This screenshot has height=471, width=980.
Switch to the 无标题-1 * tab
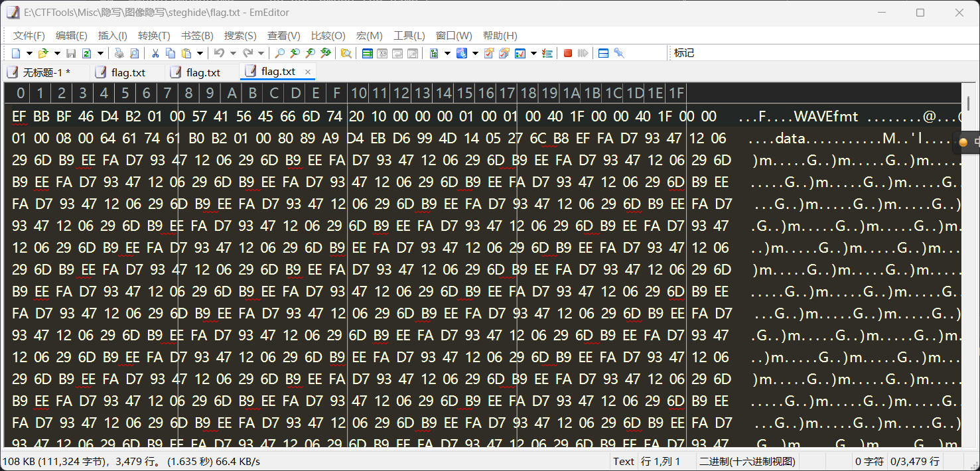[46, 72]
